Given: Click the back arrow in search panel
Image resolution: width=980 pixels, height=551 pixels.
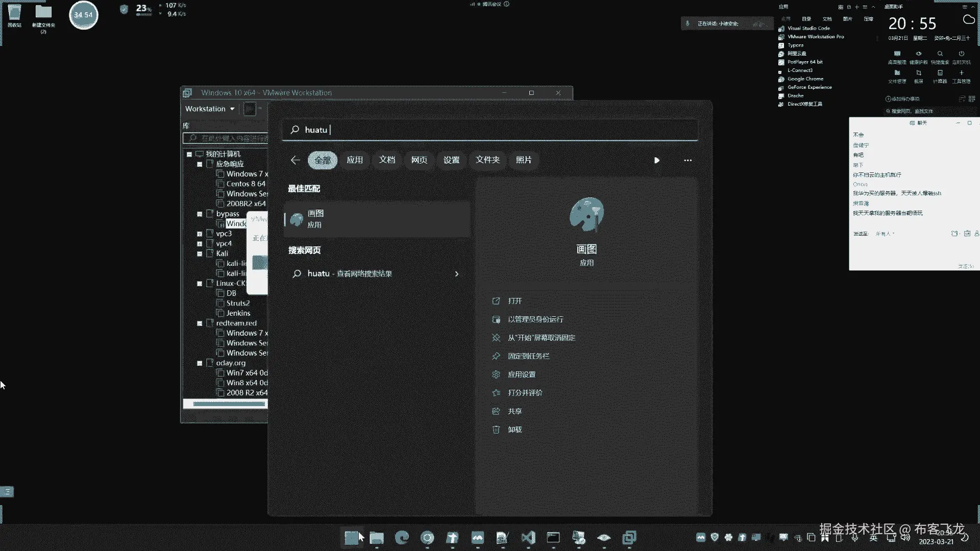Looking at the screenshot, I should 295,160.
